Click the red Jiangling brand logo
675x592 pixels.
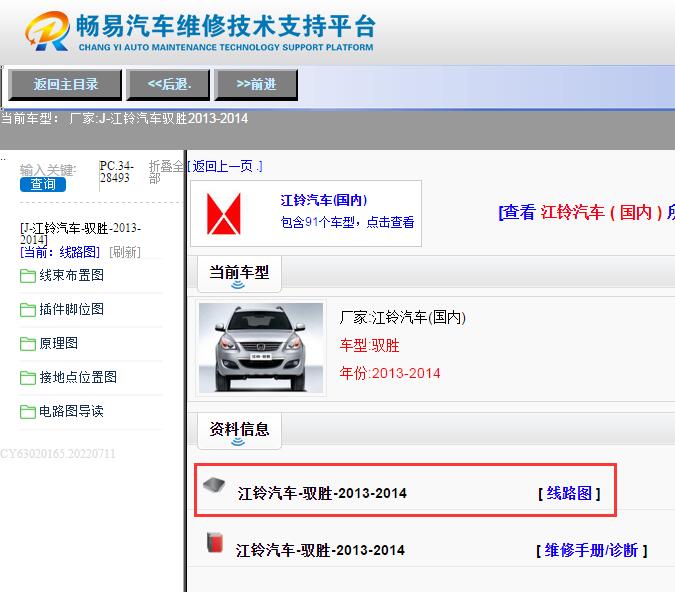pyautogui.click(x=224, y=214)
